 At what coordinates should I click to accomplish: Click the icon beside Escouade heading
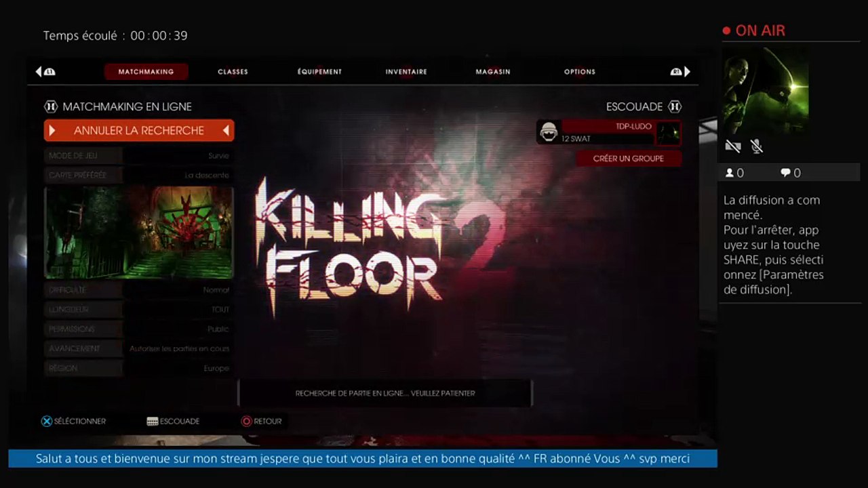point(674,106)
